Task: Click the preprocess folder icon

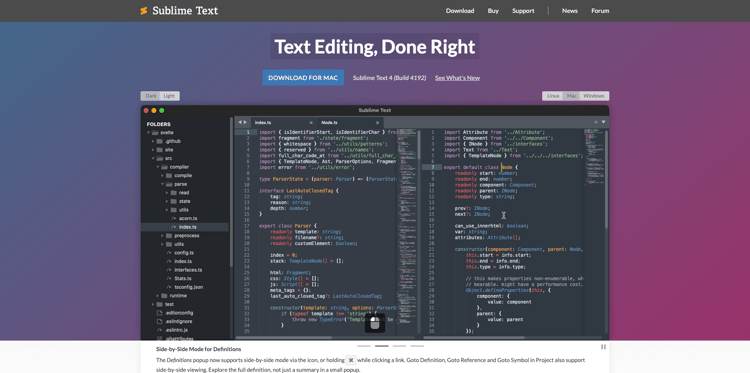Action: coord(169,236)
